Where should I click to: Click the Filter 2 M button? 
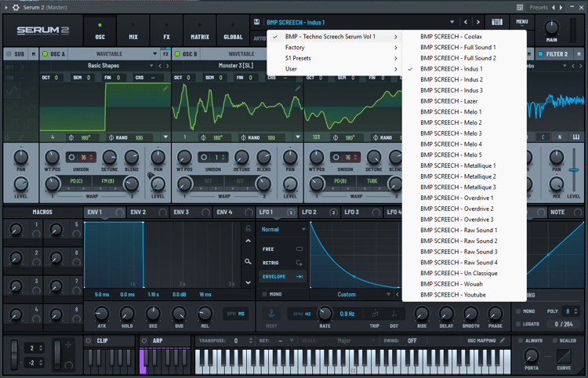point(579,54)
